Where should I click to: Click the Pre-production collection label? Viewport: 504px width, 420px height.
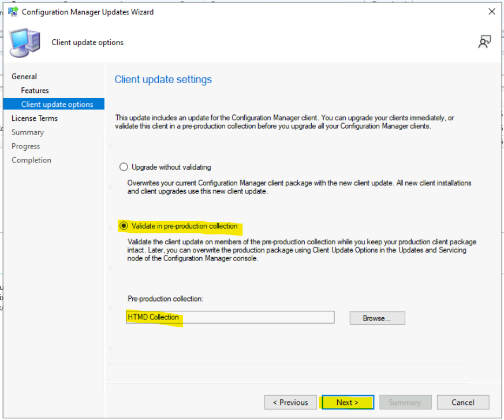[166, 299]
